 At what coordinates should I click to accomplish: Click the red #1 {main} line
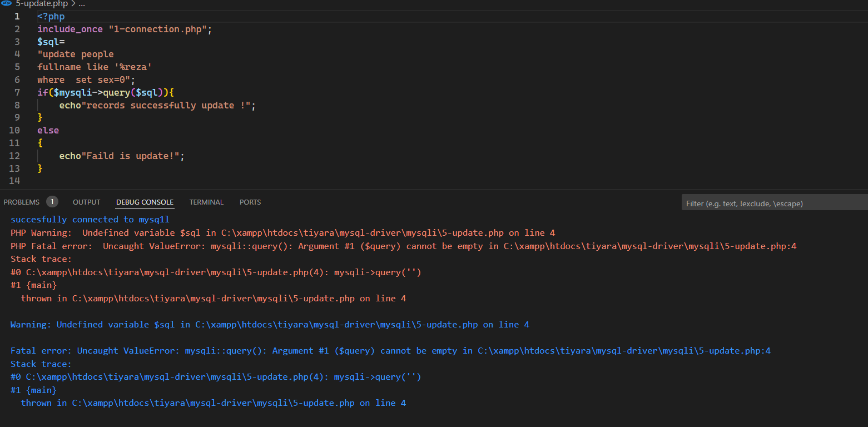[x=33, y=285]
